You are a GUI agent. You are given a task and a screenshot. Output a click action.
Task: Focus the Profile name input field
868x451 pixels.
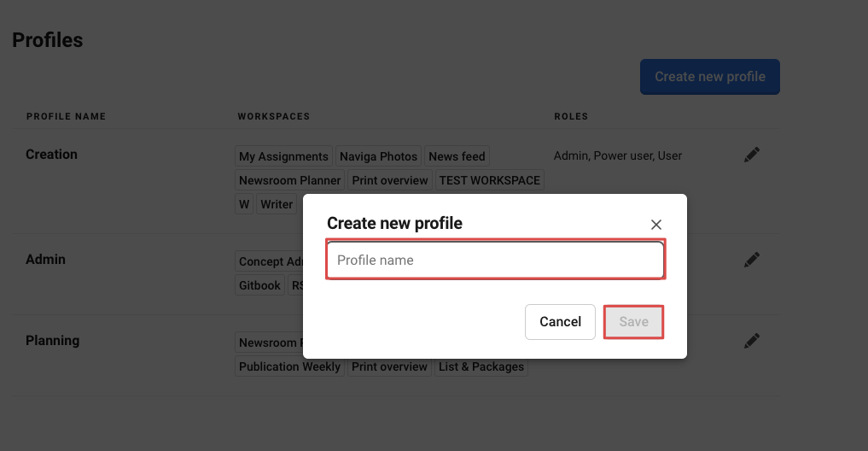pyautogui.click(x=495, y=260)
